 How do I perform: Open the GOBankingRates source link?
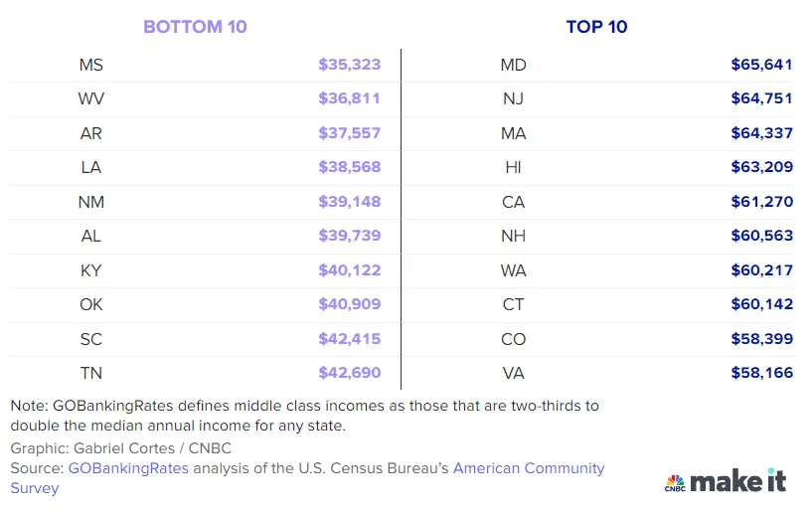point(128,468)
